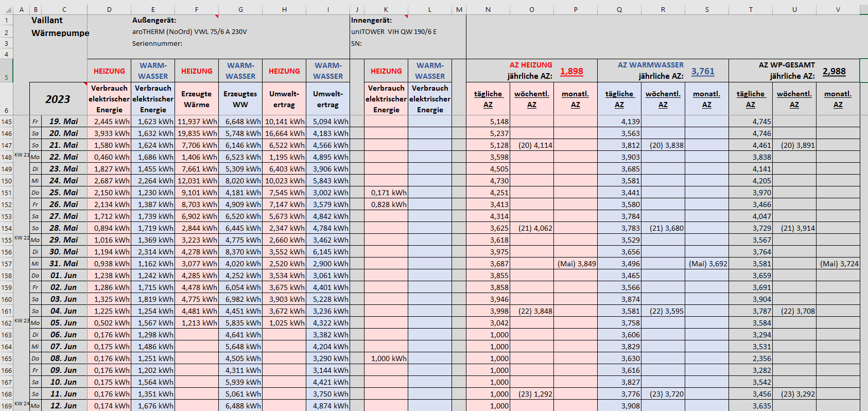Click the Seriennummer cell
Screen dimensions: 868x411
pos(157,44)
